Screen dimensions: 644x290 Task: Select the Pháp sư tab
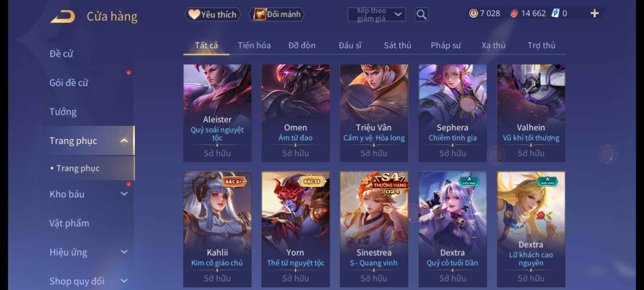click(445, 45)
